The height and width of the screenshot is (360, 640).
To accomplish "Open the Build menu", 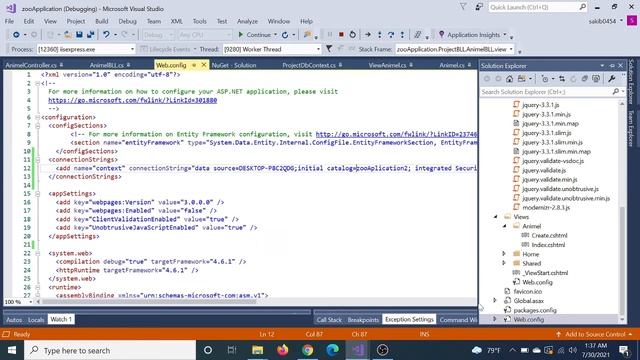I will click(x=102, y=21).
